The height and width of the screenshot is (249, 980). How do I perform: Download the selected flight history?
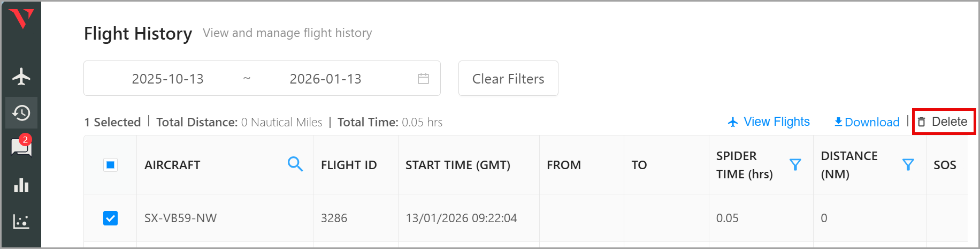[867, 122]
